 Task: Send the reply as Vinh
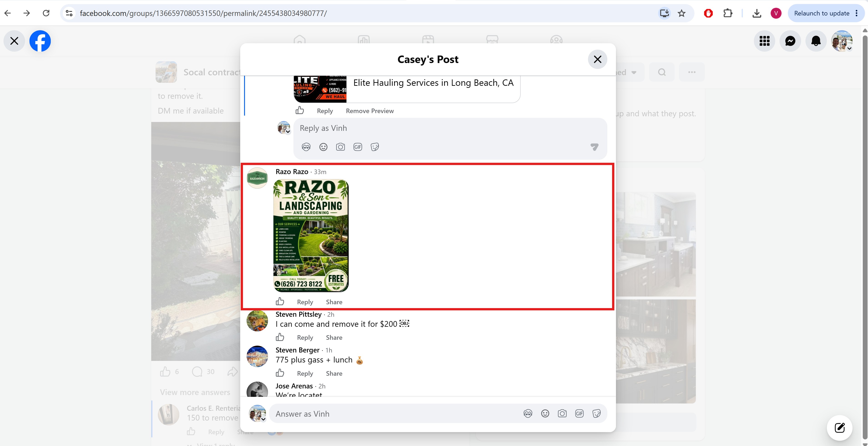(x=594, y=147)
